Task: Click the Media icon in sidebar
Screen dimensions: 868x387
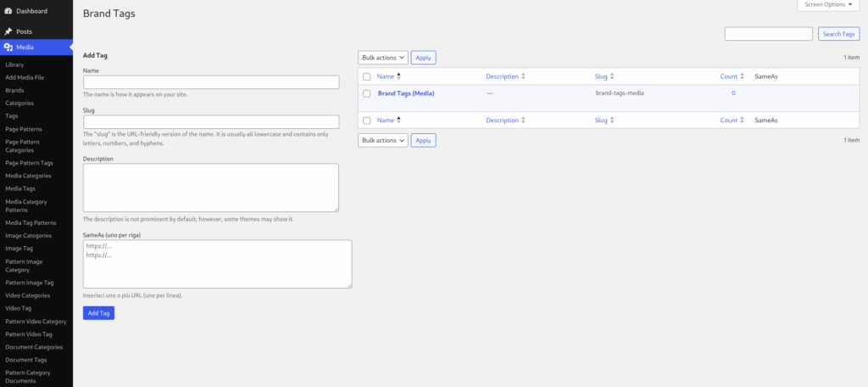Action: pos(8,48)
